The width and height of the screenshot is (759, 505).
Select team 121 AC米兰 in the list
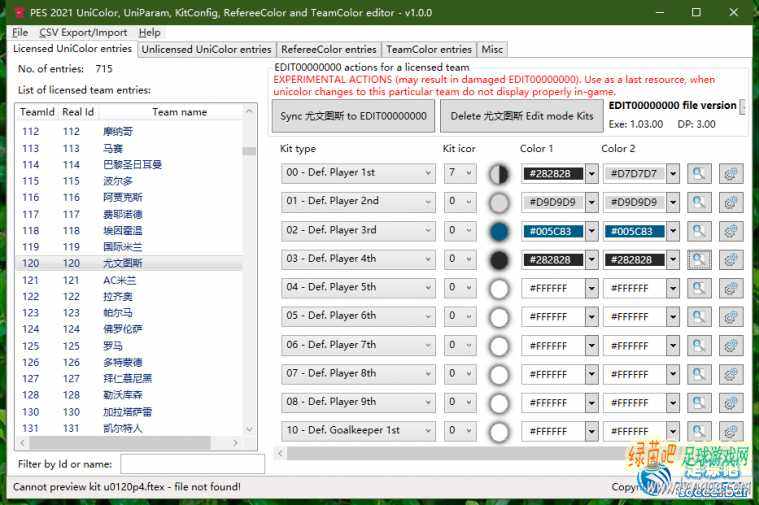129,280
